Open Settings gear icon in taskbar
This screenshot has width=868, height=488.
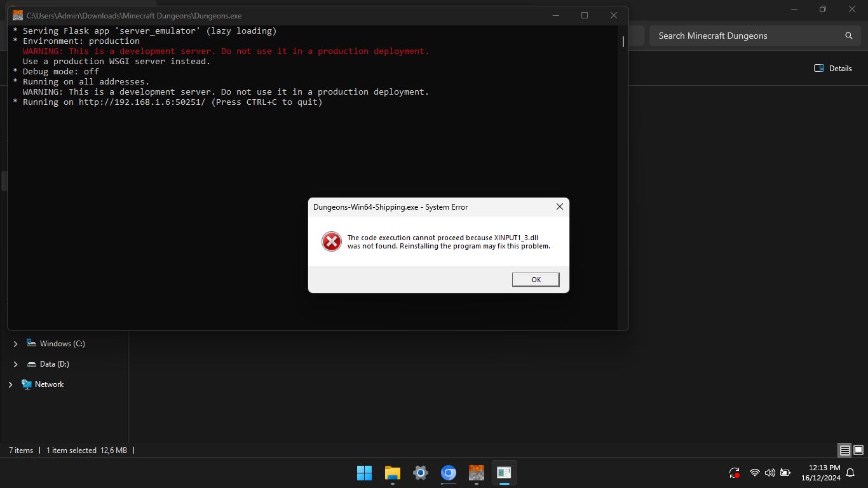421,473
